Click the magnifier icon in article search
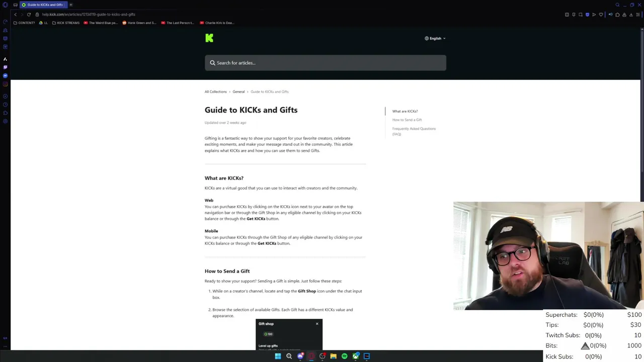644x362 pixels. pyautogui.click(x=212, y=63)
